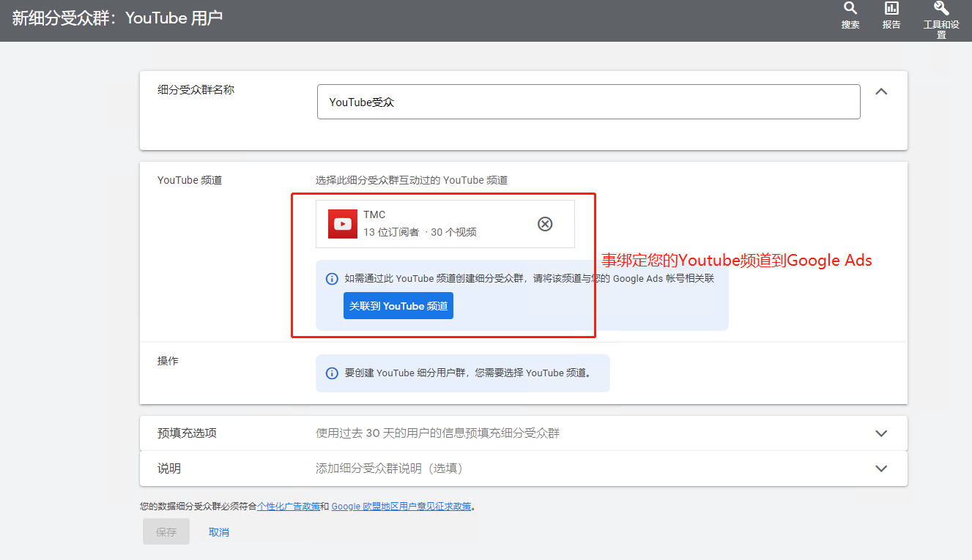Click the TMC channel name text
This screenshot has width=972, height=560.
coord(374,214)
